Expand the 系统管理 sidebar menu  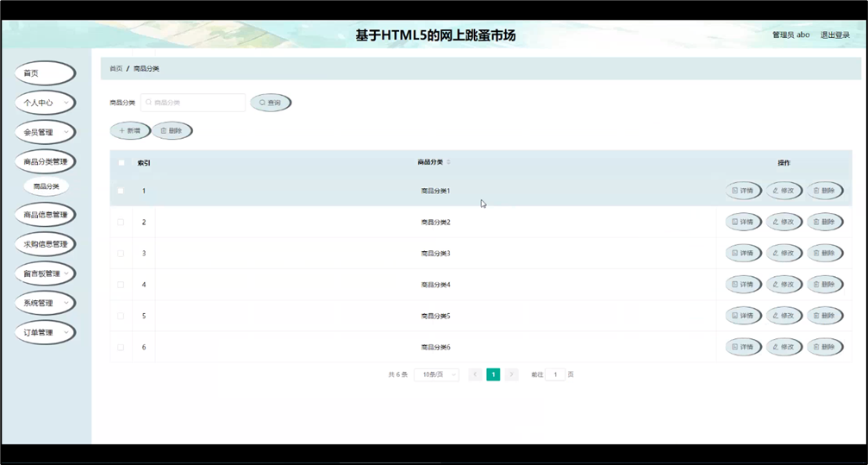45,303
